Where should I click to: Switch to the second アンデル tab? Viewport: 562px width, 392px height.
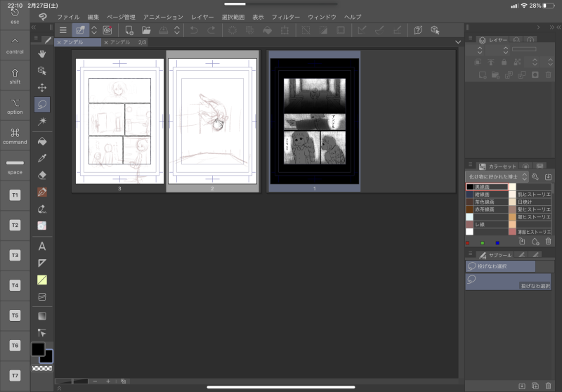coord(121,42)
